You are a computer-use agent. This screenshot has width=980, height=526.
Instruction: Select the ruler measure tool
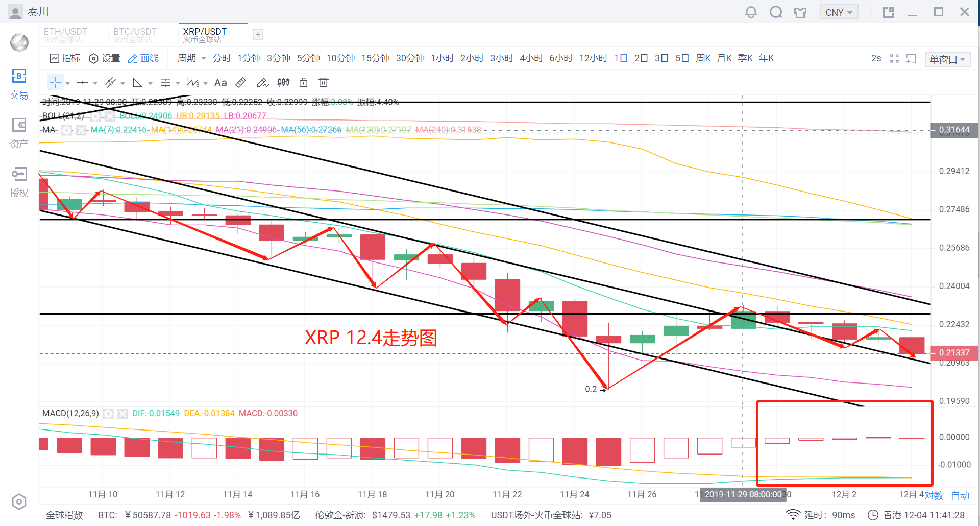(241, 82)
